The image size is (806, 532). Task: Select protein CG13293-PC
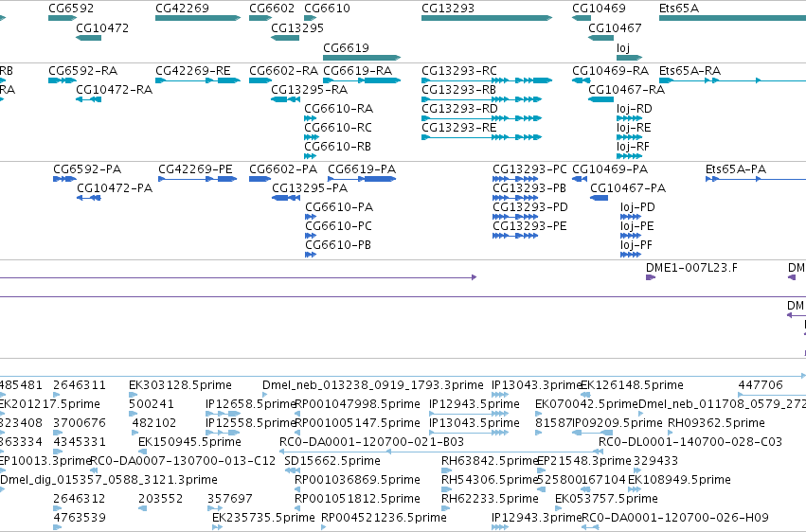529,169
